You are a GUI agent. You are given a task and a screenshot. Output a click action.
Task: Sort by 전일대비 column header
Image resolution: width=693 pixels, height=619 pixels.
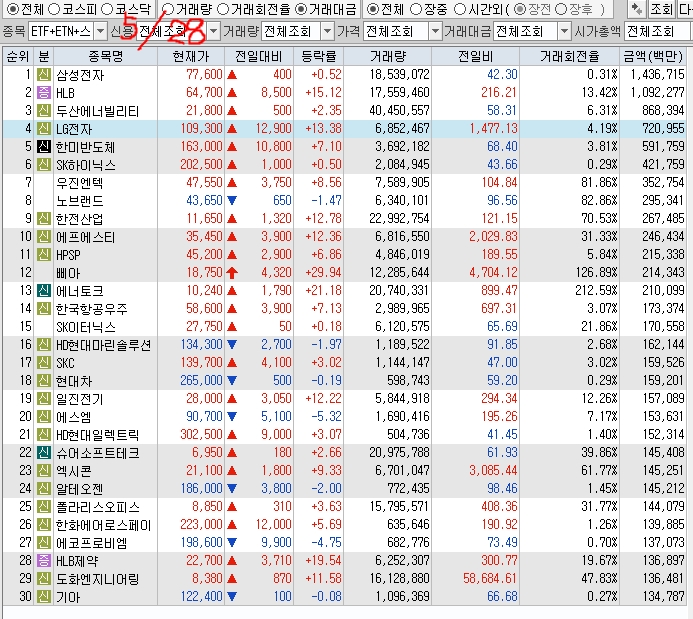259,56
